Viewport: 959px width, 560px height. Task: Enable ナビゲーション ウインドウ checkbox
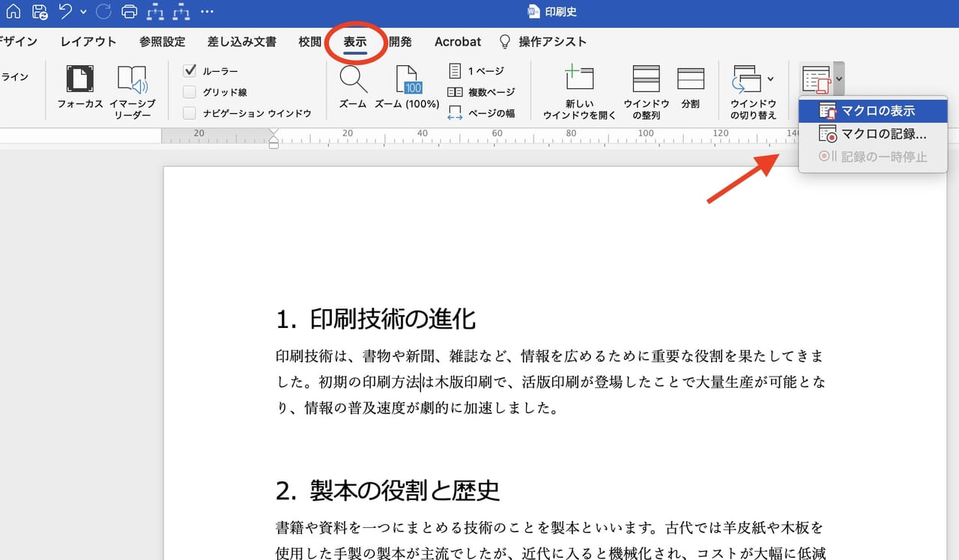190,113
